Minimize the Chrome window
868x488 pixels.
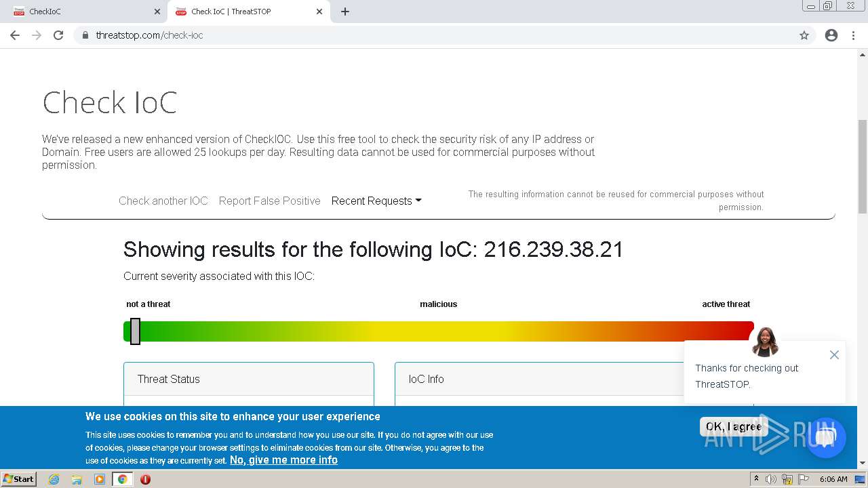[x=811, y=6]
